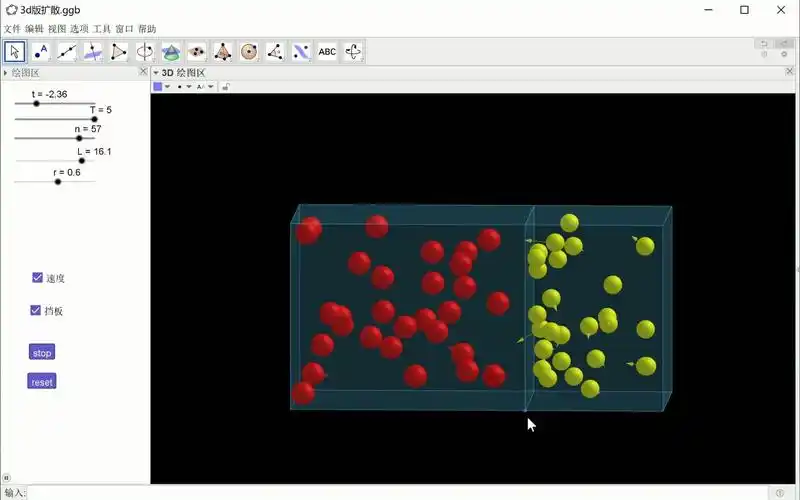Screen dimensions: 800x500
Task: Click the r = 0.6 slider handle
Action: [58, 182]
